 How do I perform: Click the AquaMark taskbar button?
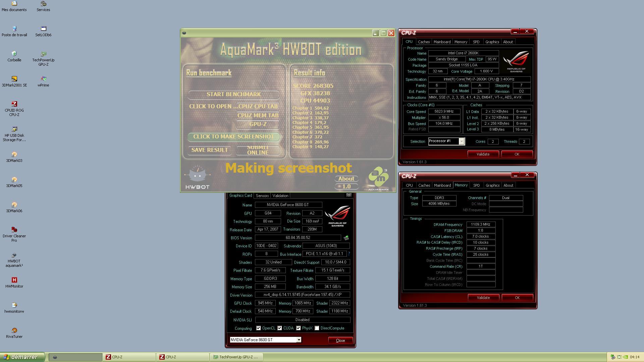[x=75, y=357]
